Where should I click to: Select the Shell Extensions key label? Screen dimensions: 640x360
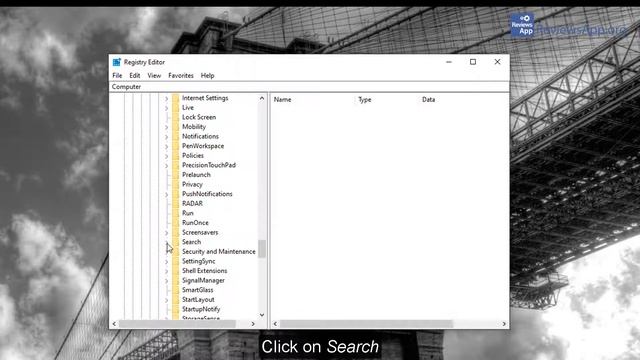tap(204, 271)
